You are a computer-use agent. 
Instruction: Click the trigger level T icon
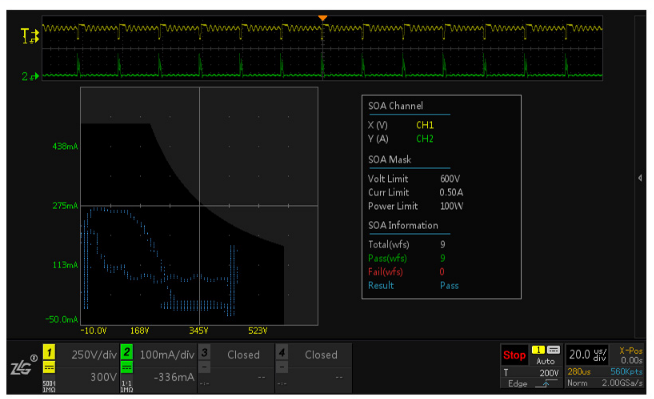point(506,373)
